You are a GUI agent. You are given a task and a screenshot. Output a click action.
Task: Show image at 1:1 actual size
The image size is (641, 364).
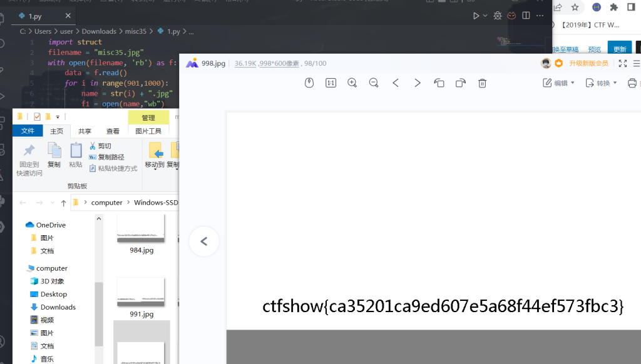click(331, 83)
